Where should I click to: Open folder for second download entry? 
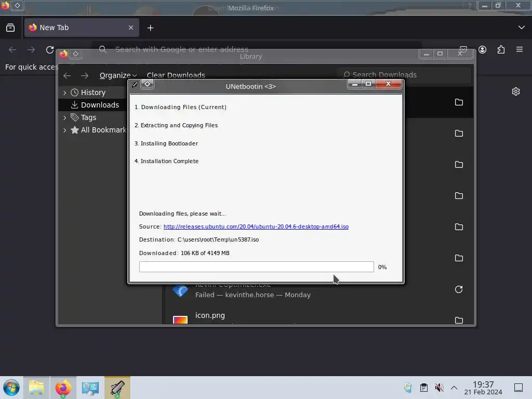pos(459,134)
